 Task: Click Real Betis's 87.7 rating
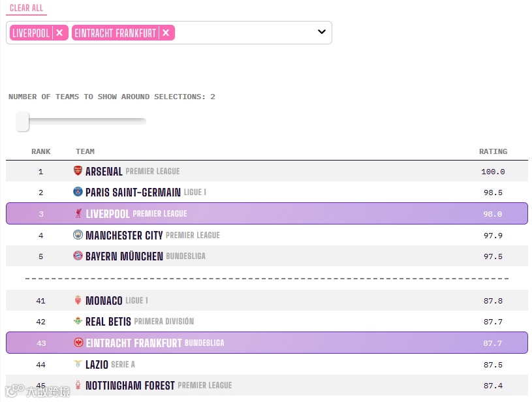(493, 322)
